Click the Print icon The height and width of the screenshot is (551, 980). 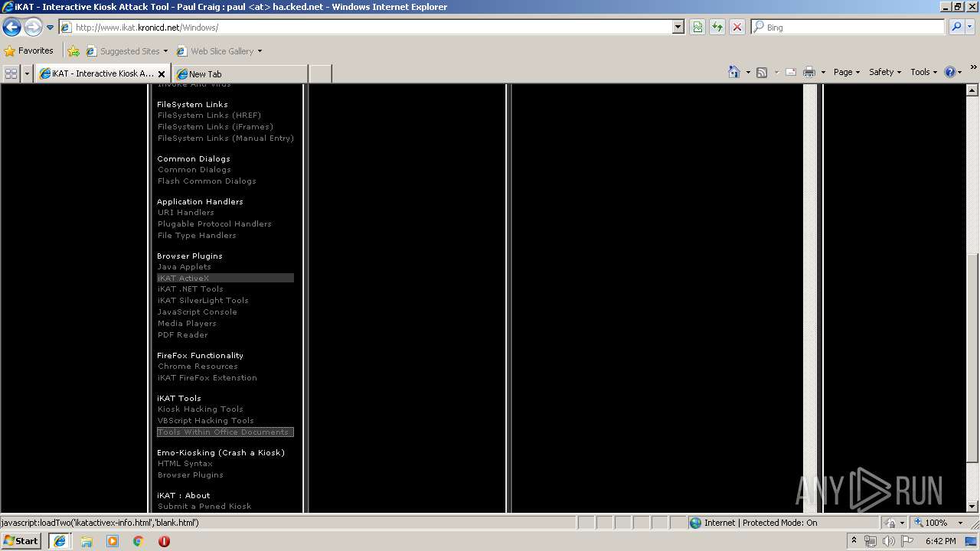(809, 72)
